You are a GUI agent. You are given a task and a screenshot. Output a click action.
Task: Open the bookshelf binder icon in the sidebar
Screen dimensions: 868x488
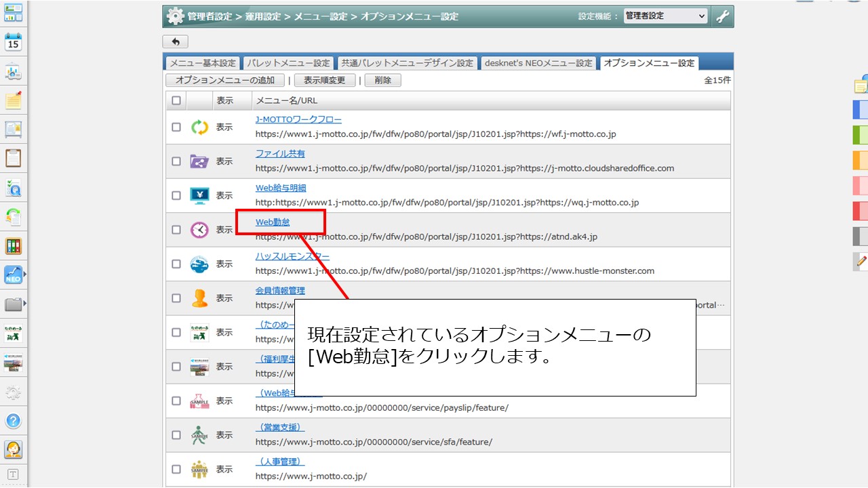click(x=14, y=245)
